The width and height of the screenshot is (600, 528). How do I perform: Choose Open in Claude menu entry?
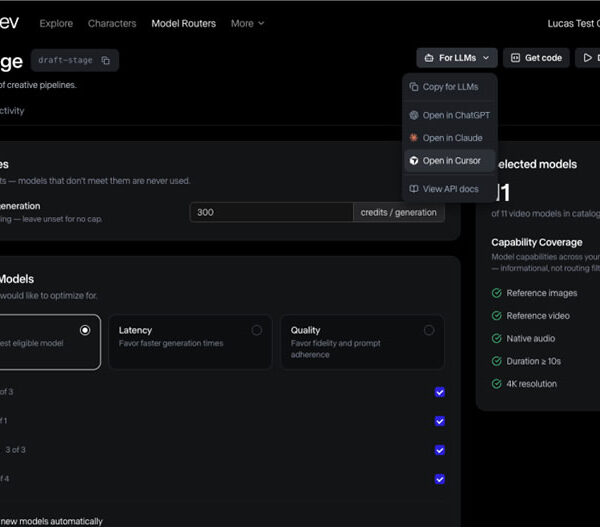click(450, 138)
